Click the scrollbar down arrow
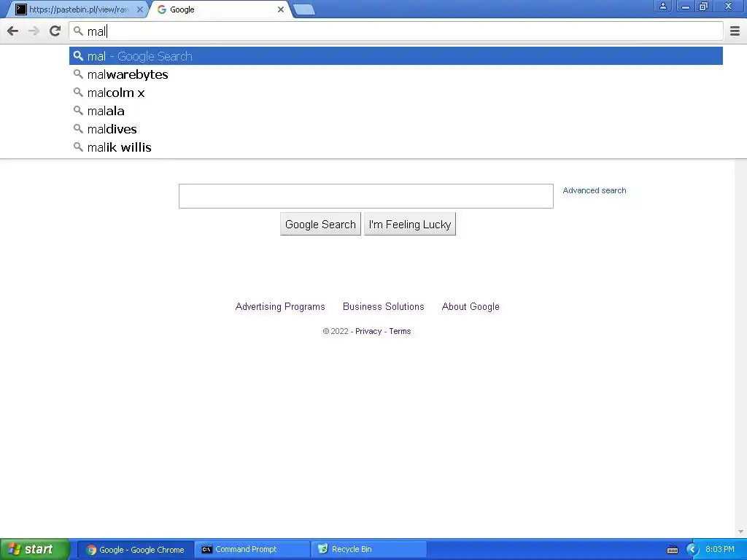Image resolution: width=747 pixels, height=560 pixels. (740, 532)
